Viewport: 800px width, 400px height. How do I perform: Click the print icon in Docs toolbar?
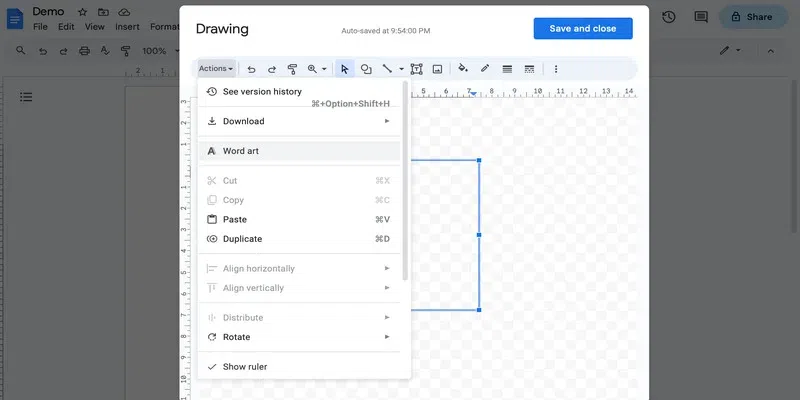(84, 51)
